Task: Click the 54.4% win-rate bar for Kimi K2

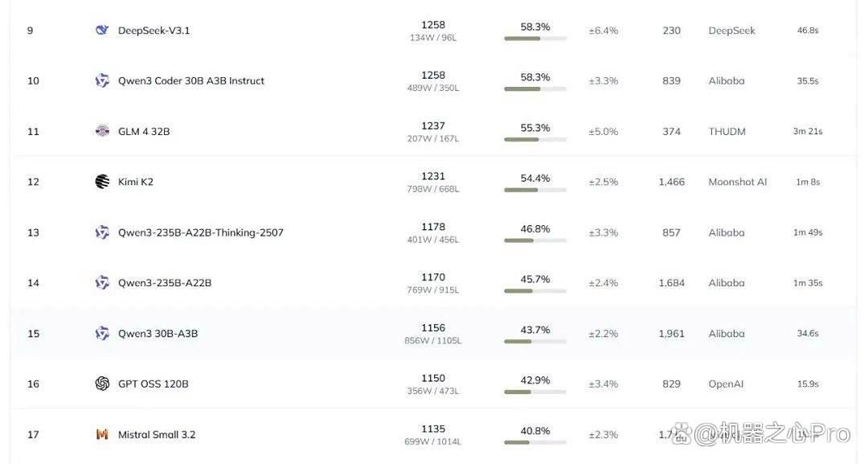Action: pyautogui.click(x=535, y=190)
